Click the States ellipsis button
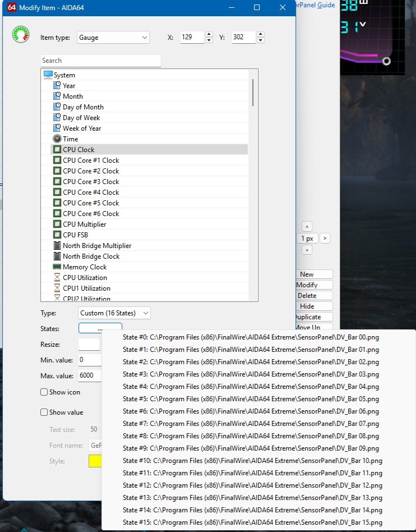The image size is (416, 532). coord(100,328)
